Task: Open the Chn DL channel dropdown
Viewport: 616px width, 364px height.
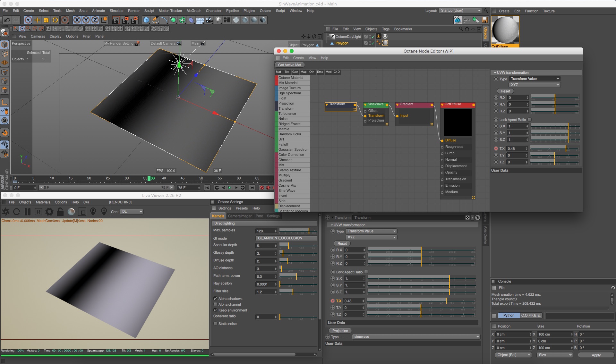Action: (x=132, y=212)
